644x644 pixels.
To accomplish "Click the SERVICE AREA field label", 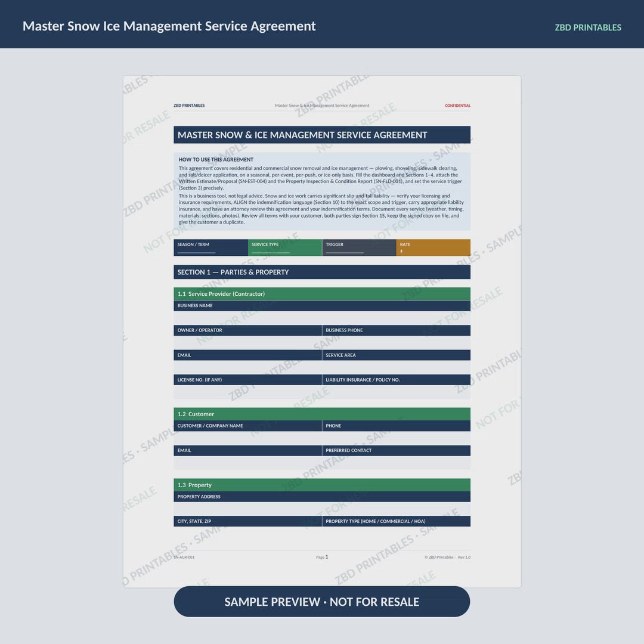I will click(341, 355).
